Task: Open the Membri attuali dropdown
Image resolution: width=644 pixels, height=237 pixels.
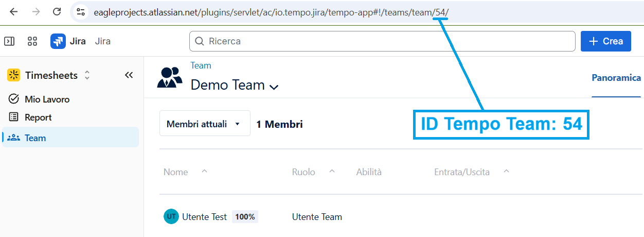Action: point(205,124)
